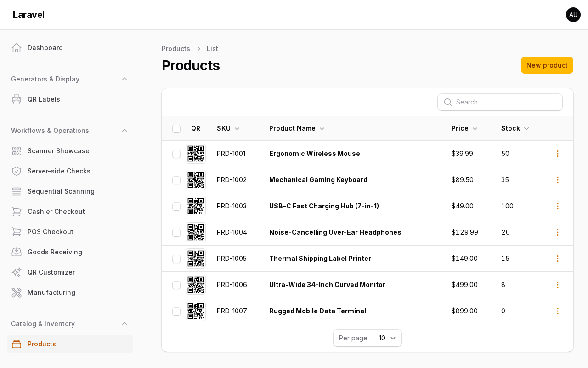
Task: Collapse the Workflows & Operations group
Action: tap(124, 131)
